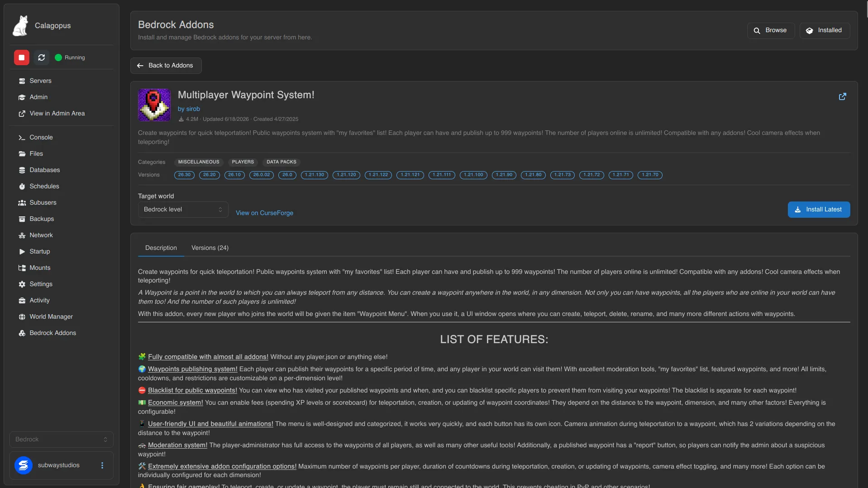This screenshot has height=488, width=868.
Task: Choose version 1.21.90 badge
Action: [x=504, y=175]
